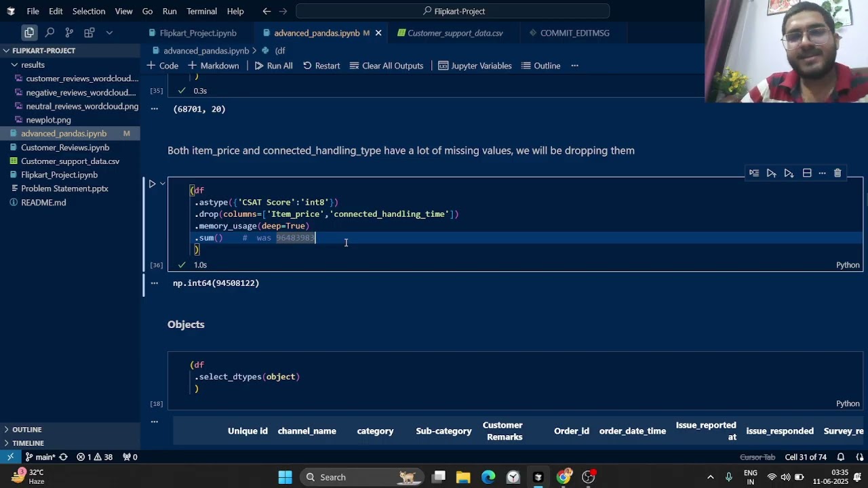Viewport: 868px width, 488px height.
Task: Restart the notebook kernel
Action: pos(321,66)
